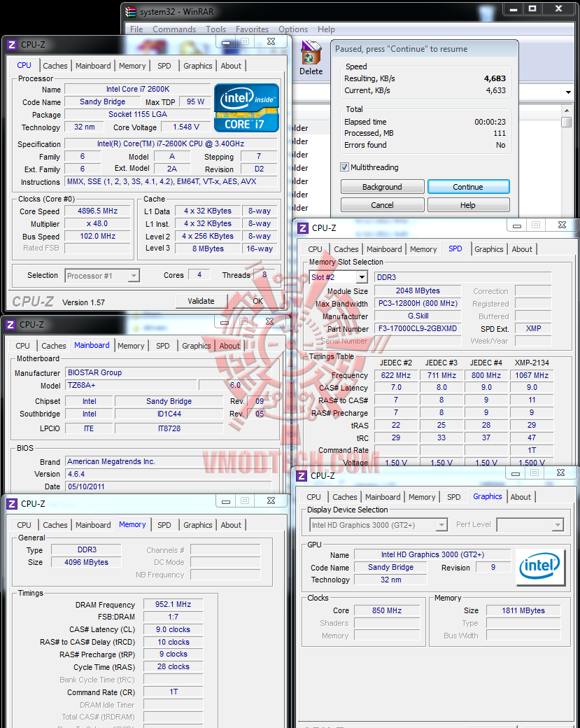Click the OK button in CPU-Z
The width and height of the screenshot is (580, 728).
coord(257,301)
